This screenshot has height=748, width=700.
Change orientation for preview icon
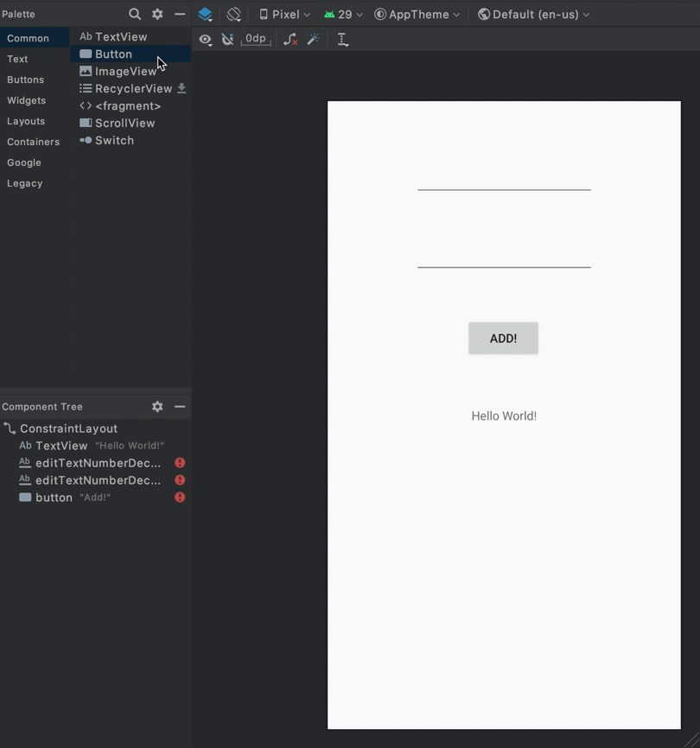234,15
